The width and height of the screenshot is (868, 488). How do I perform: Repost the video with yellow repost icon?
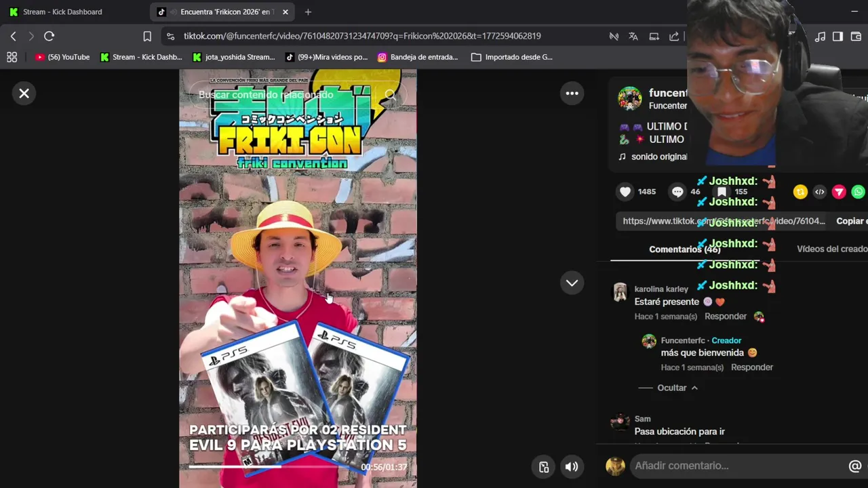(x=800, y=192)
